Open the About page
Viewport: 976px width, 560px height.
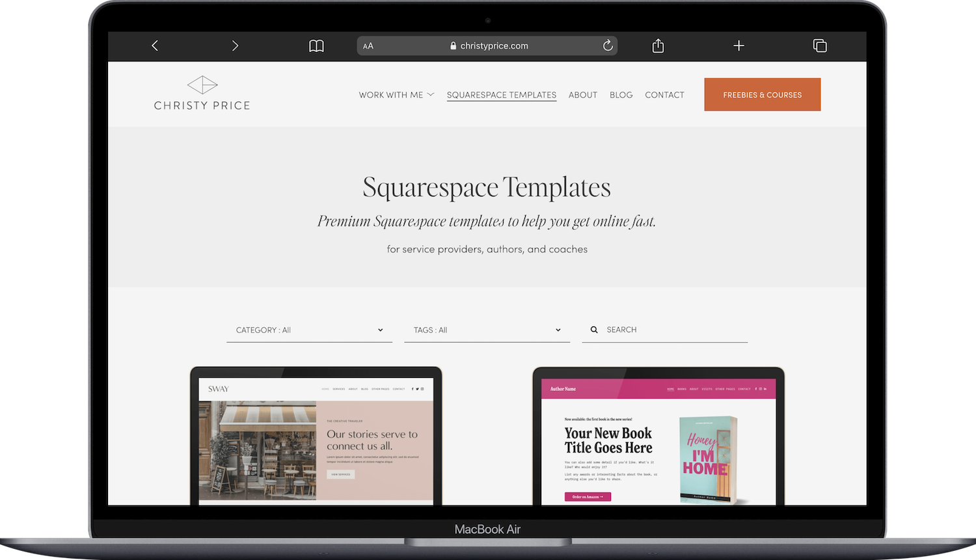pyautogui.click(x=583, y=95)
